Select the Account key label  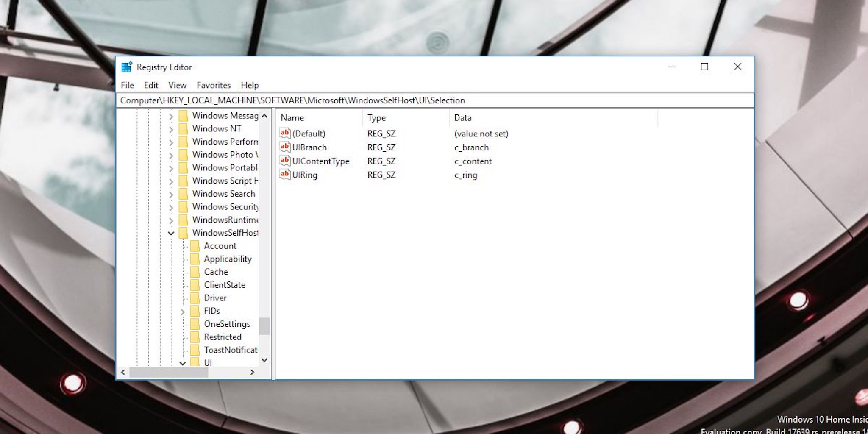pyautogui.click(x=220, y=246)
